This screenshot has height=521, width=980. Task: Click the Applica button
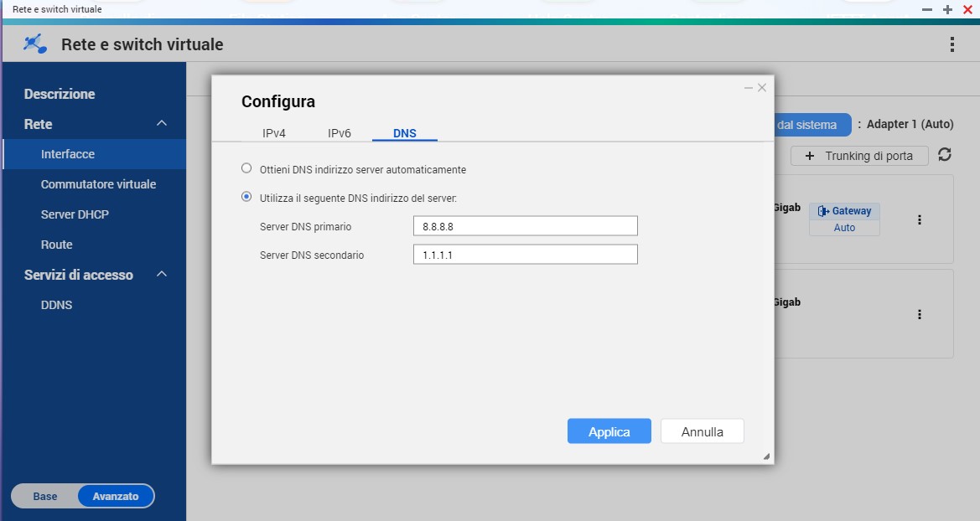point(609,431)
